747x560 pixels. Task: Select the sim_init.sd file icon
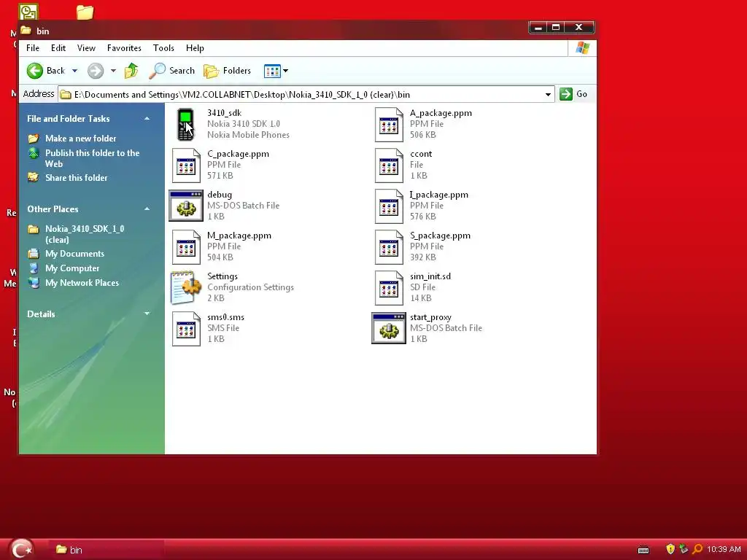[x=389, y=288]
